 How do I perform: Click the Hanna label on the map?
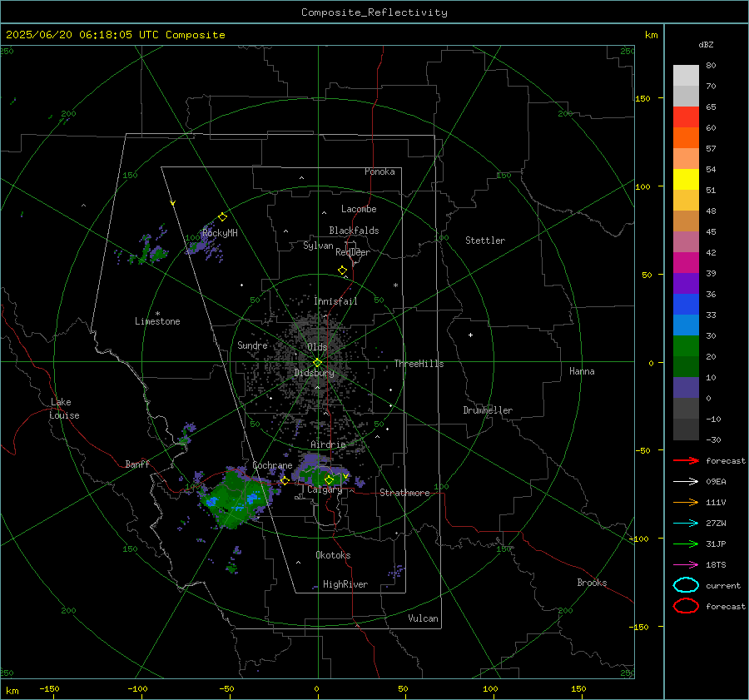tap(582, 371)
